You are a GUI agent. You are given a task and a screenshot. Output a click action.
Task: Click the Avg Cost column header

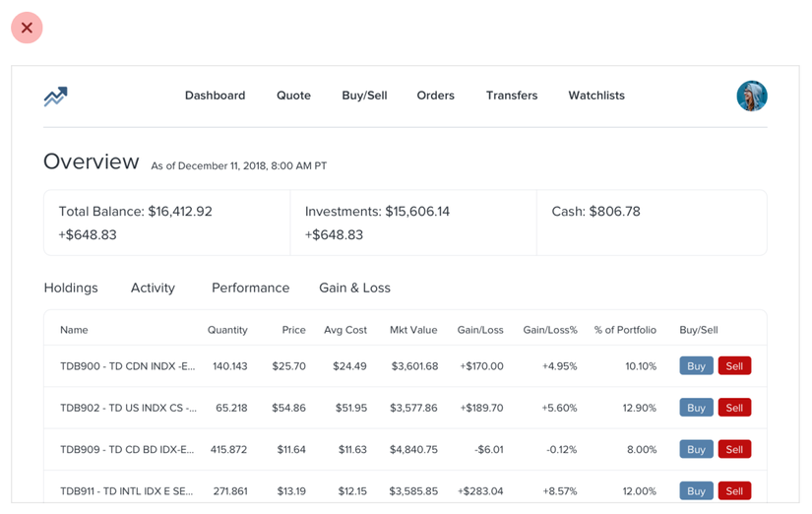pyautogui.click(x=345, y=330)
